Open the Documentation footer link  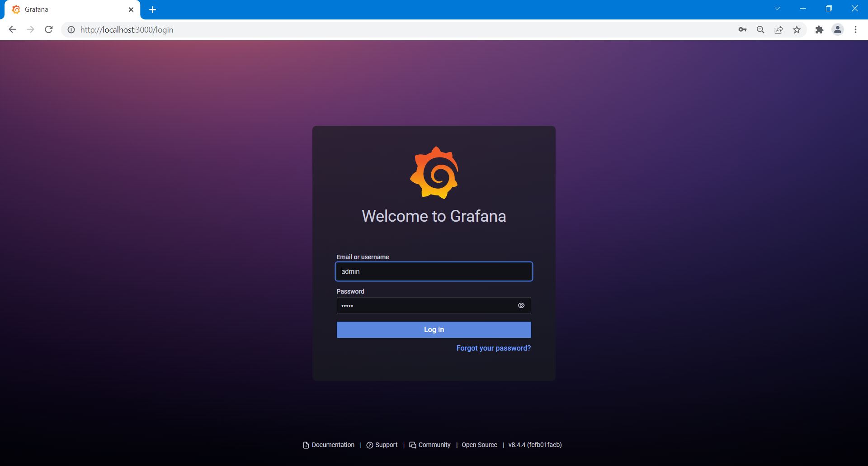tap(329, 445)
